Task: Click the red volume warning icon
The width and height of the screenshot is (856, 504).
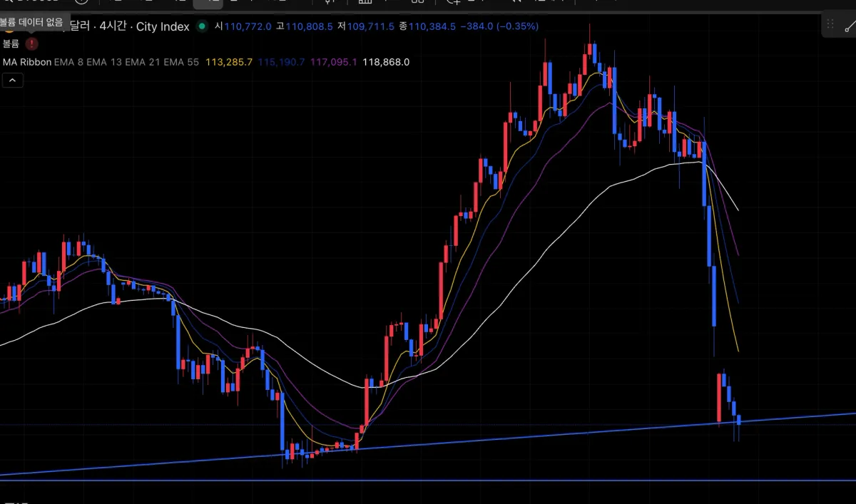Action: point(31,43)
